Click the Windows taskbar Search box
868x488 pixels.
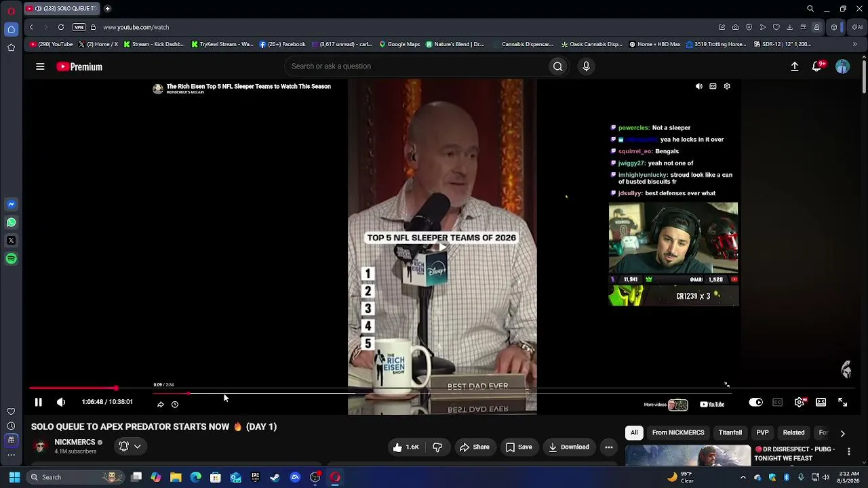click(x=77, y=477)
